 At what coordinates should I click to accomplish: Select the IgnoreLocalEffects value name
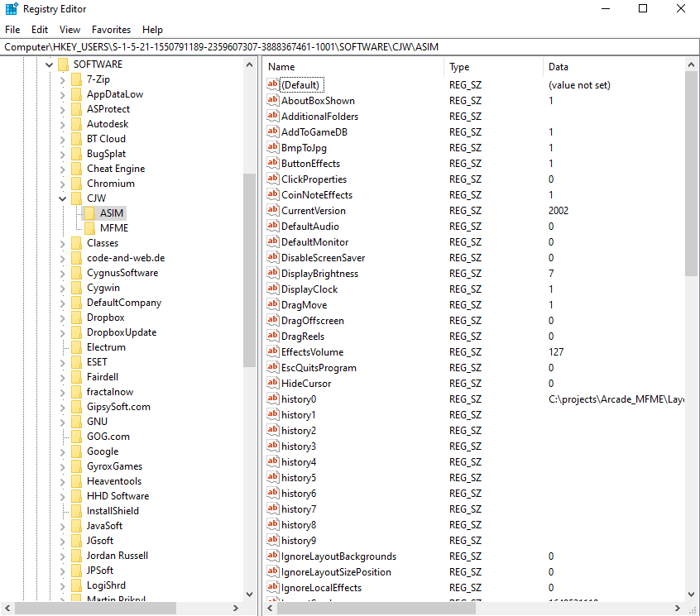pos(321,587)
